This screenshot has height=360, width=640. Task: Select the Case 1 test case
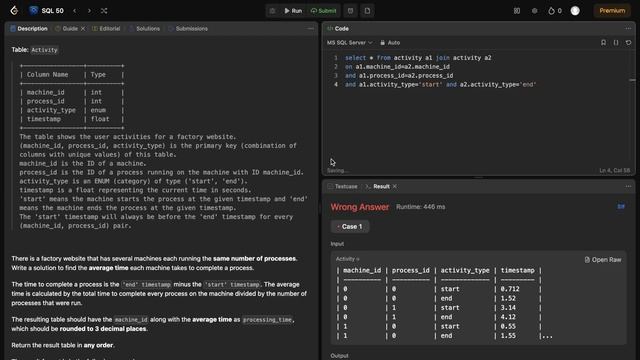350,227
